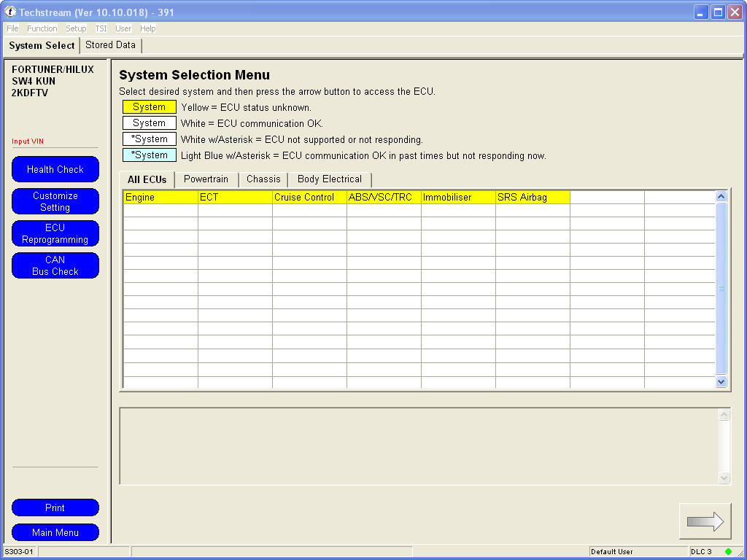The width and height of the screenshot is (747, 560).
Task: Open the TSI menu
Action: [x=101, y=28]
